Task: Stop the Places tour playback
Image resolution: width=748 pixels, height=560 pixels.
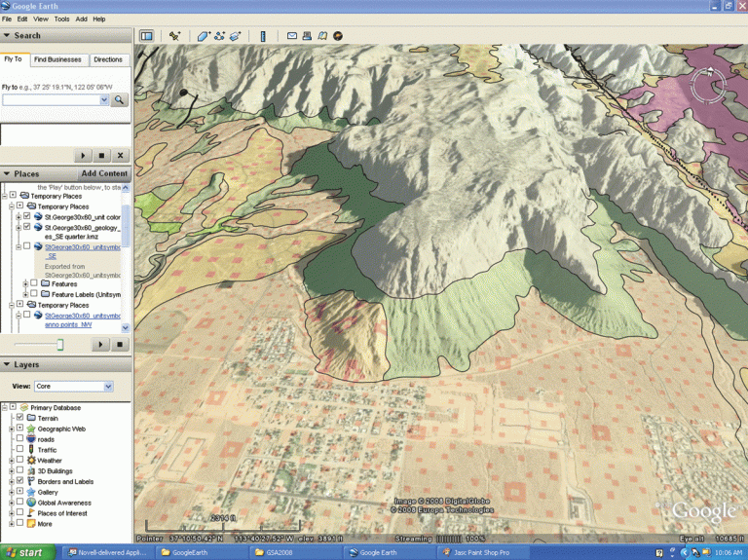Action: coord(120,345)
